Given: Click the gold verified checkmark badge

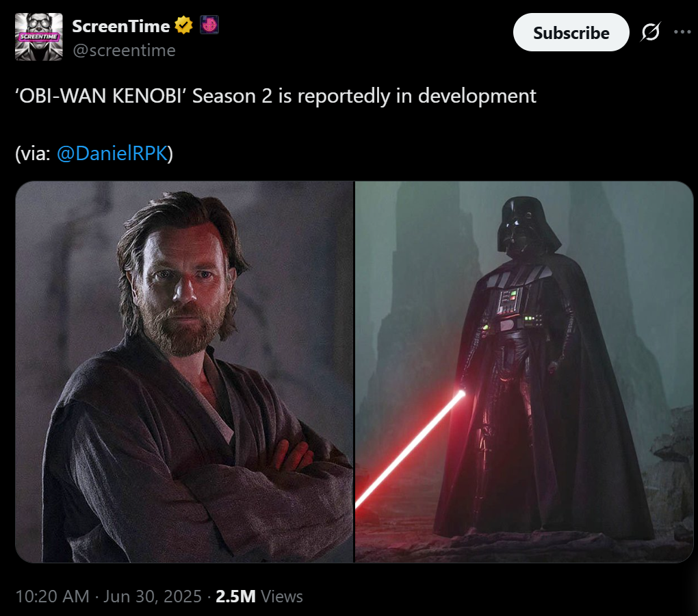Looking at the screenshot, I should [x=183, y=25].
